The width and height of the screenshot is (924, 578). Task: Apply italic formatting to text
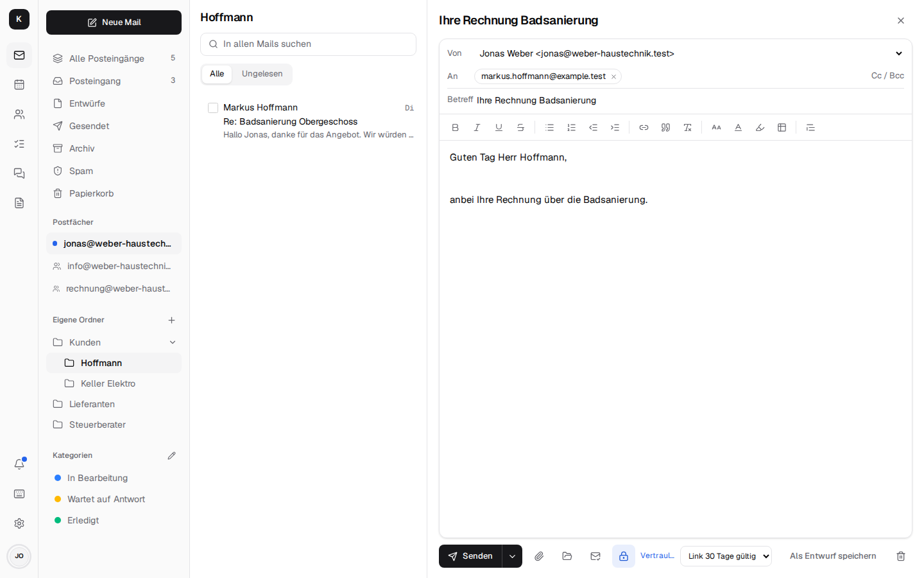click(477, 127)
